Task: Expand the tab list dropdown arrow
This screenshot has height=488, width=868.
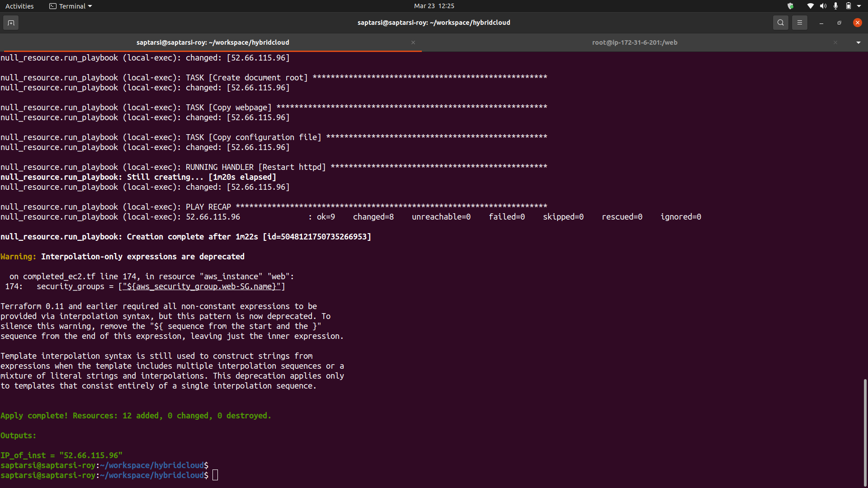Action: 858,42
